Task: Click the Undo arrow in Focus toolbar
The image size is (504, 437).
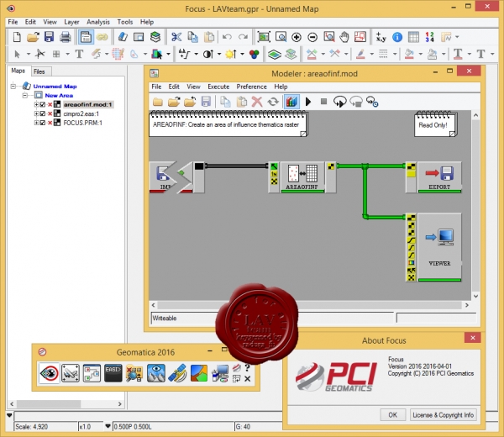Action: click(x=227, y=37)
